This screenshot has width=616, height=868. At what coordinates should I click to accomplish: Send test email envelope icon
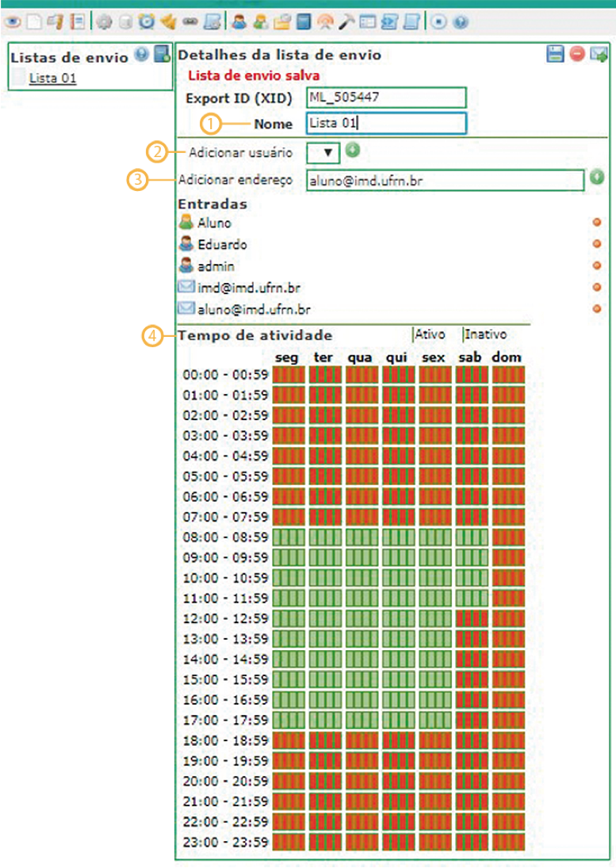click(x=599, y=54)
